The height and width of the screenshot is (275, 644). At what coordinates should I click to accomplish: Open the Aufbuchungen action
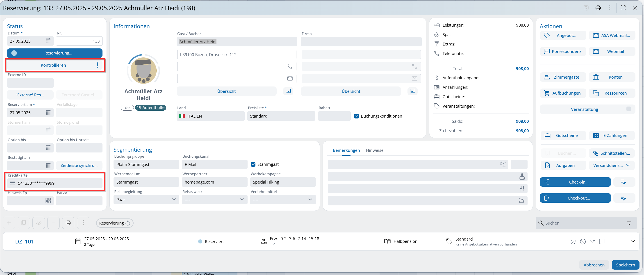[x=563, y=93]
